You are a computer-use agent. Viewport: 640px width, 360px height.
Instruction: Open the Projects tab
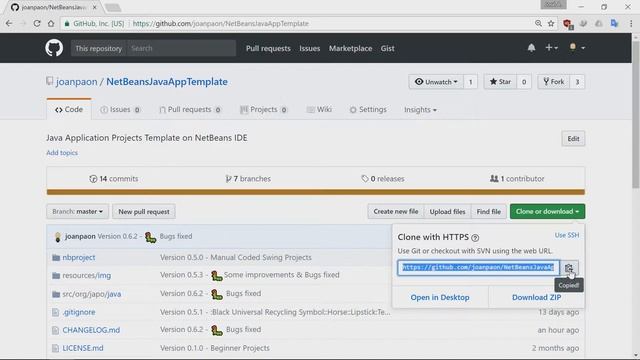pos(264,109)
